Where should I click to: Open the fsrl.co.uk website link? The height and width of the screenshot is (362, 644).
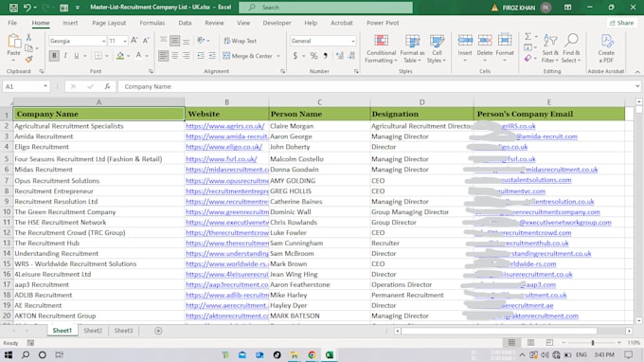(222, 159)
